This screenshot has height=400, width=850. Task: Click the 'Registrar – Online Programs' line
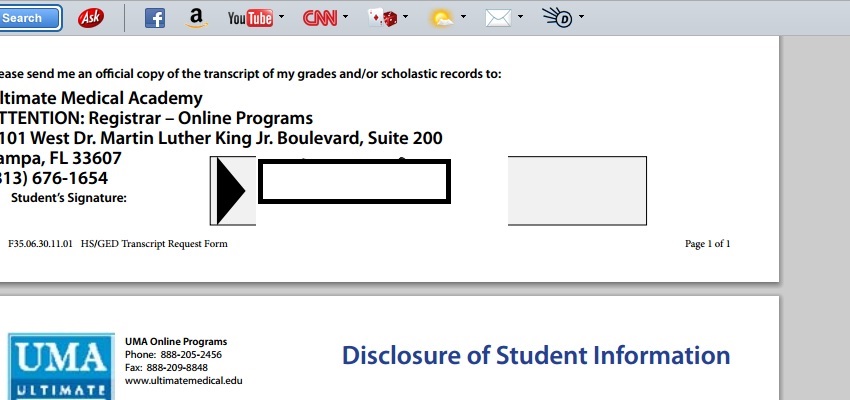(x=201, y=118)
